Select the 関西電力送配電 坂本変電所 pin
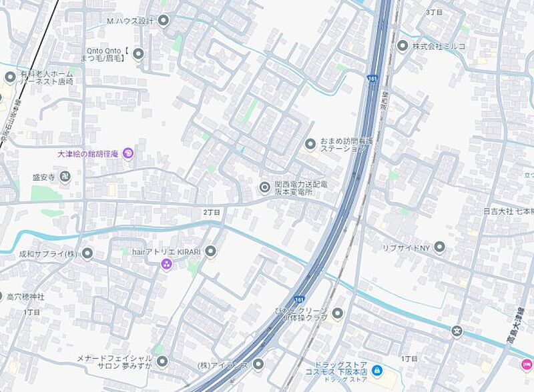The width and height of the screenshot is (534, 392). click(x=264, y=187)
